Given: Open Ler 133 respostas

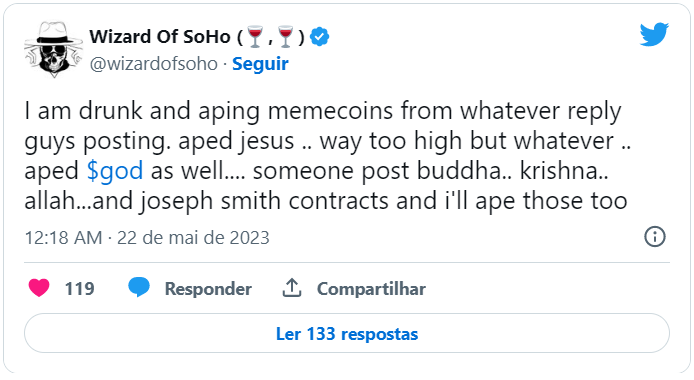Looking at the screenshot, I should coord(347,334).
